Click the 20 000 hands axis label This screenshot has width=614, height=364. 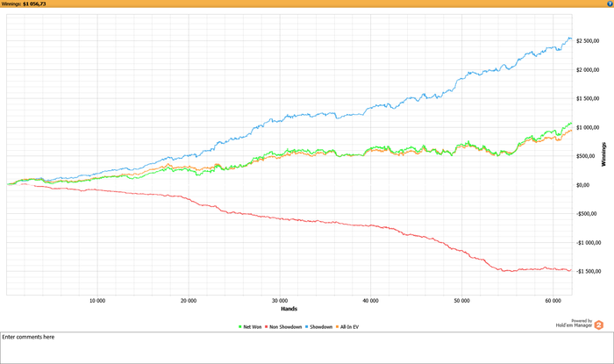(x=189, y=301)
